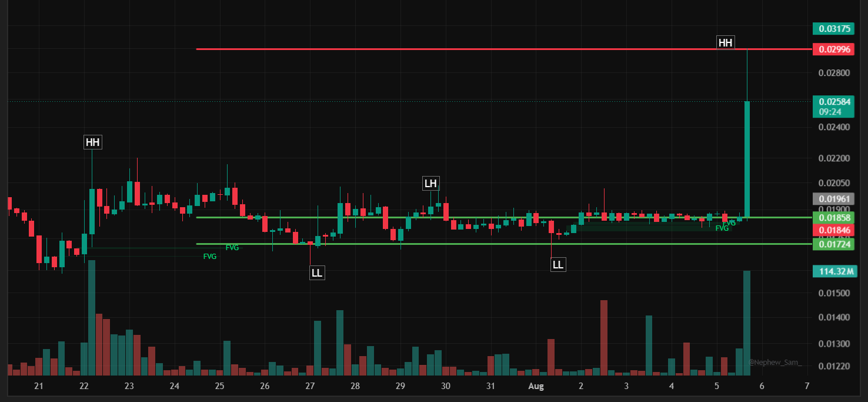
Task: Click the large green breakout candle on Aug 5
Action: [x=747, y=159]
